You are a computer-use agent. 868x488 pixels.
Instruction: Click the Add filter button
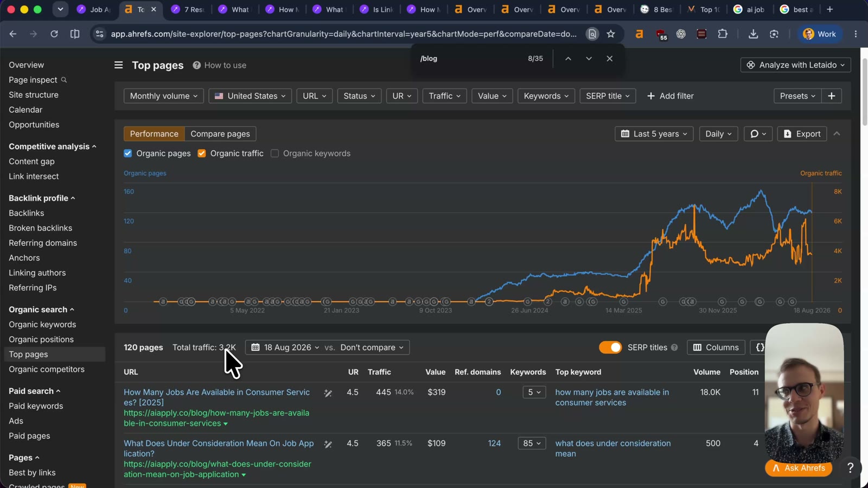pyautogui.click(x=670, y=96)
